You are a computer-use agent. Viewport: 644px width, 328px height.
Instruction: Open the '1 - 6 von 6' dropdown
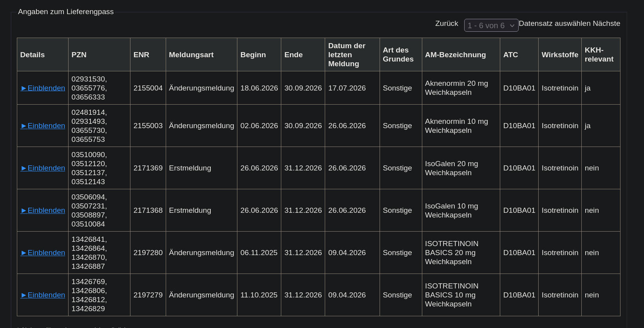tap(491, 25)
